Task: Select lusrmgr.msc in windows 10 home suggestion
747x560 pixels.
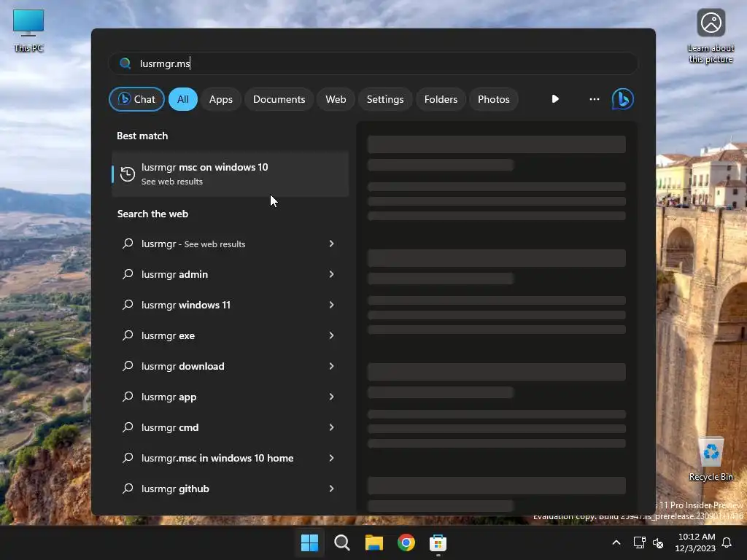Action: (230, 458)
